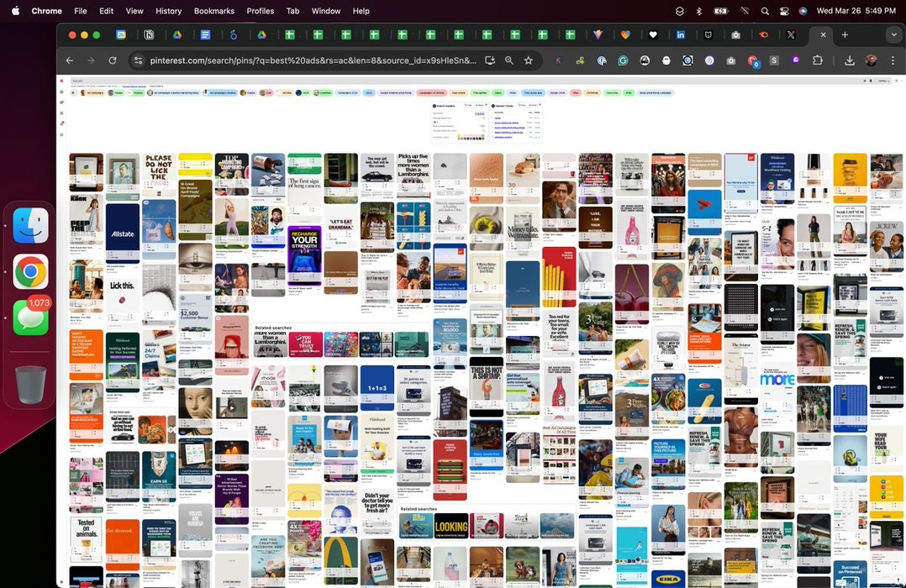Click the Bluetooth status icon
The height and width of the screenshot is (588, 906).
click(698, 10)
